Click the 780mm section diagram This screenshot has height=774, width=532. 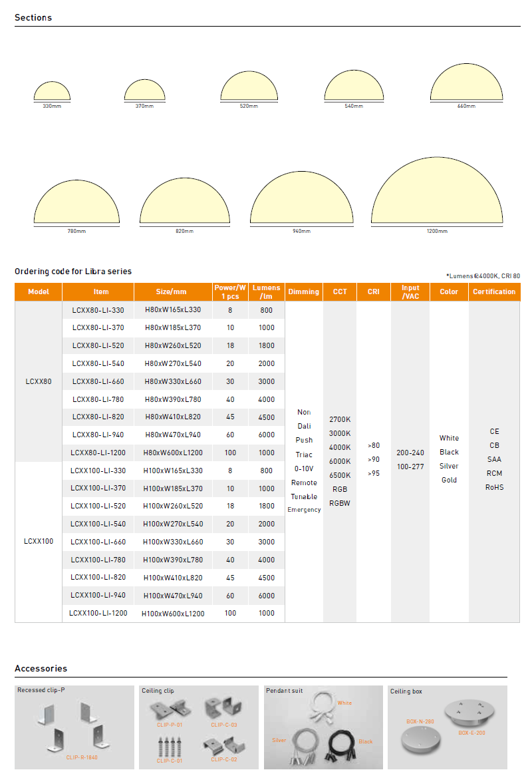point(76,203)
